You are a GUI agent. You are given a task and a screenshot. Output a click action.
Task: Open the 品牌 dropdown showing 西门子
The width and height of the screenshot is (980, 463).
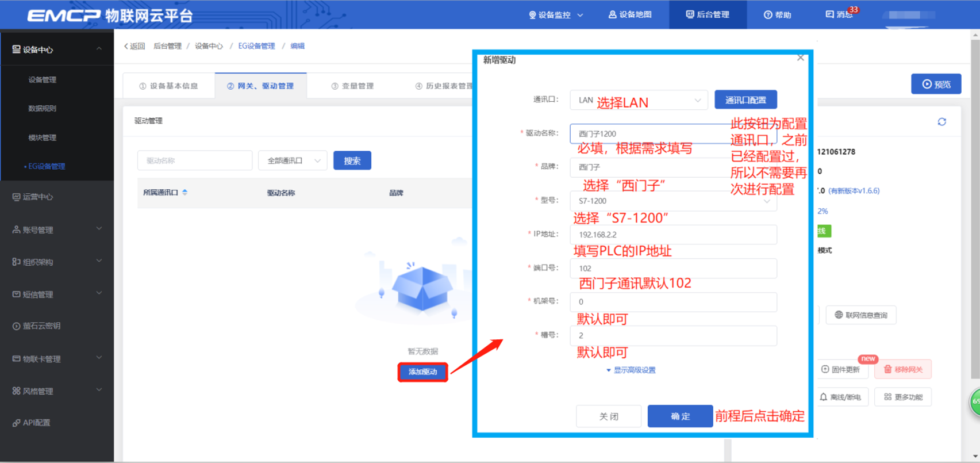click(673, 167)
